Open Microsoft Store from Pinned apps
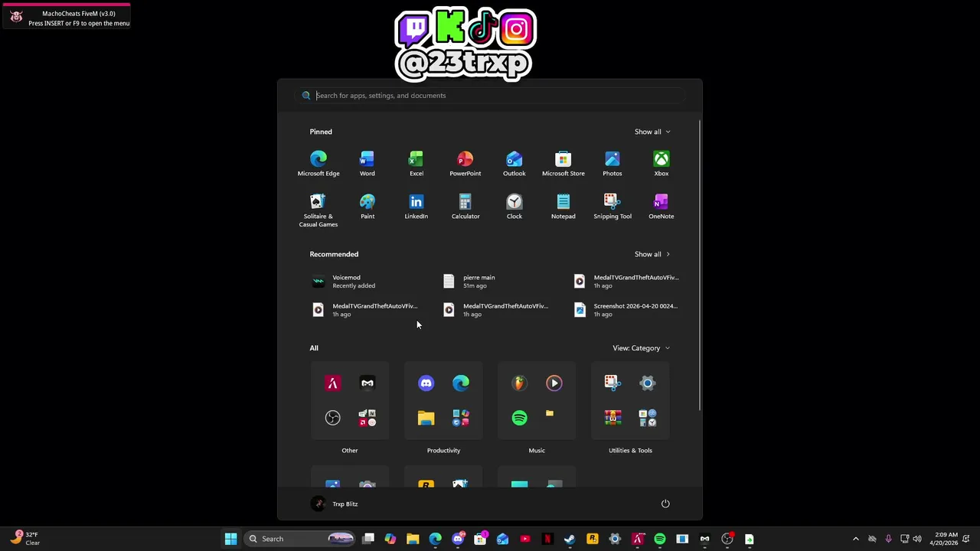980x551 pixels. [563, 164]
